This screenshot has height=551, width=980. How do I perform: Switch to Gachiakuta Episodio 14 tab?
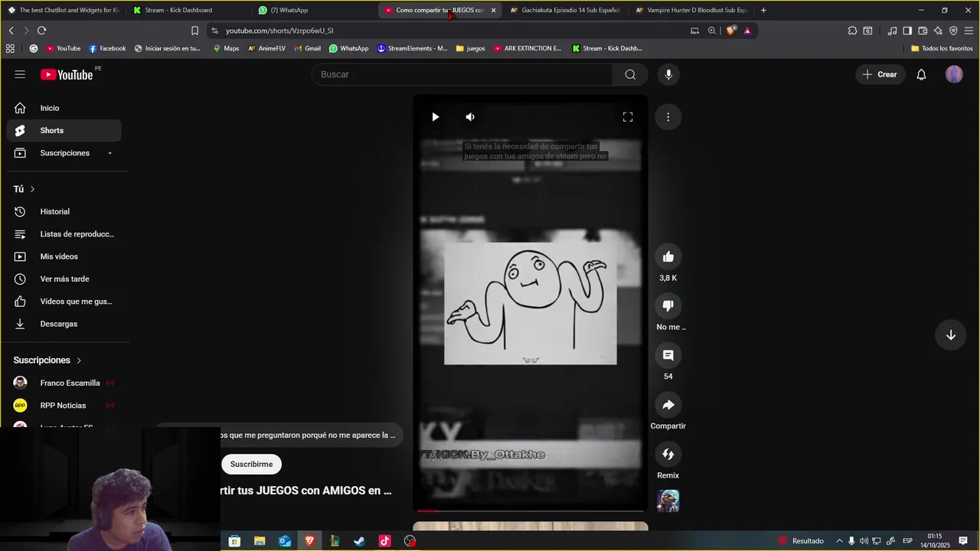click(x=565, y=10)
